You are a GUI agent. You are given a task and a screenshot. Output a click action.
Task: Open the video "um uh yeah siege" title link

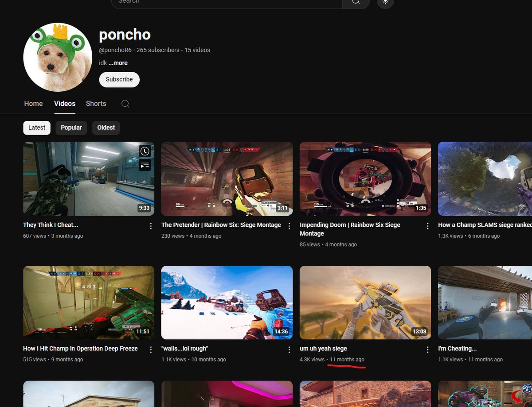(x=322, y=348)
